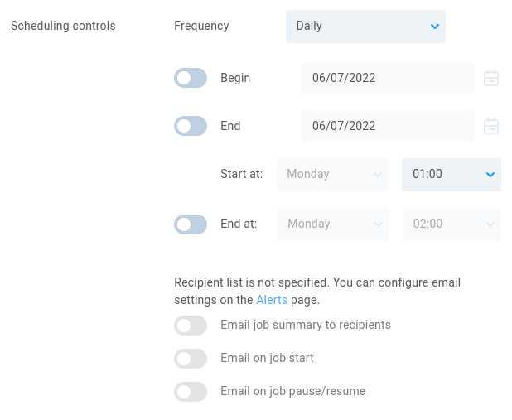Click the 'Recipient list is not specified' message
This screenshot has width=512, height=420.
[317, 292]
